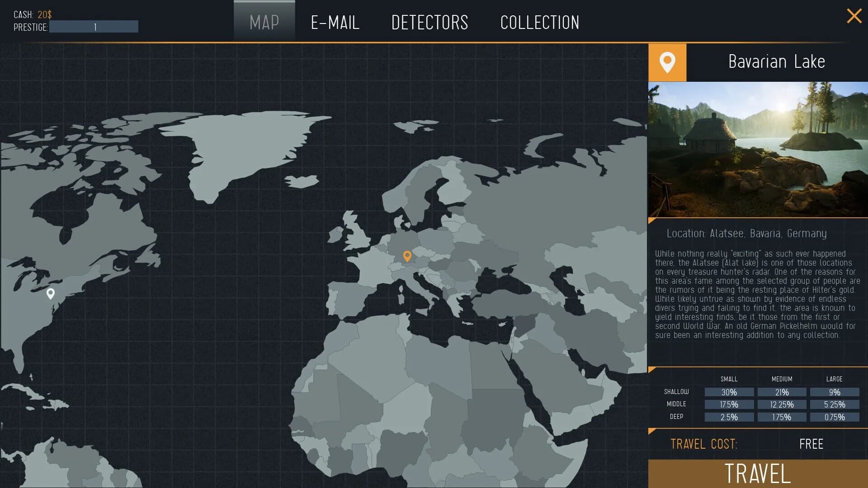Click the Bavarian Lake title text
Screen dimensions: 868x488
point(776,62)
